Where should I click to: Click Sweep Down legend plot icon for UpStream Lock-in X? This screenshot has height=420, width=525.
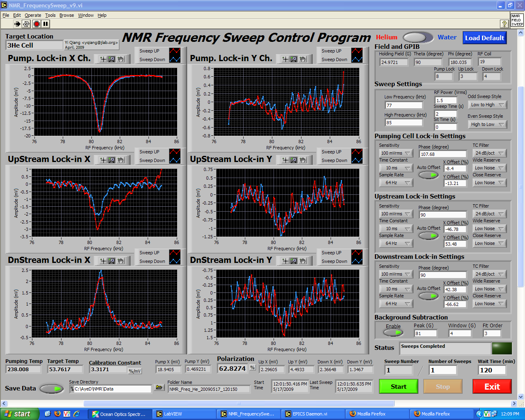[x=175, y=160]
